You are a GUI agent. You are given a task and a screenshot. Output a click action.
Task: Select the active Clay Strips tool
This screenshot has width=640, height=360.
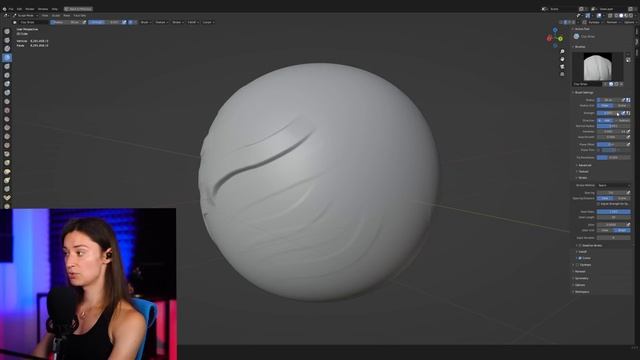point(7,58)
